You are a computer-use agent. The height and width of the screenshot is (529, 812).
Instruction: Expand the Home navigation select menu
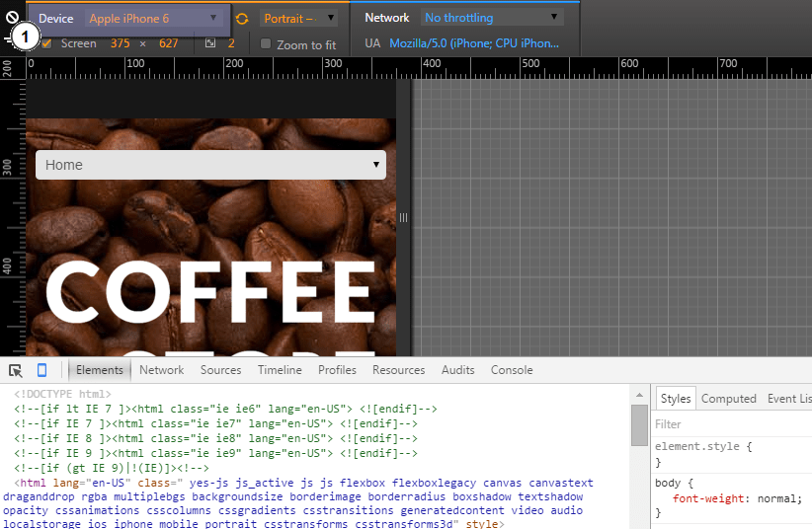click(210, 165)
